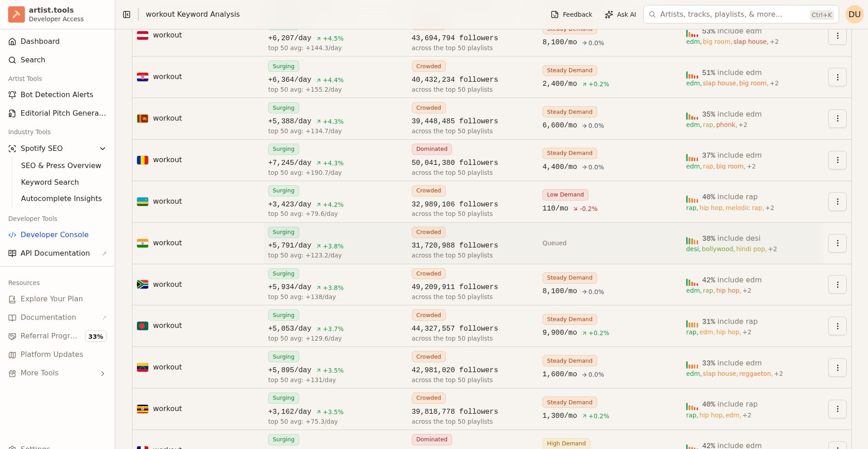
Task: Open Platform Updates
Action: click(57, 355)
